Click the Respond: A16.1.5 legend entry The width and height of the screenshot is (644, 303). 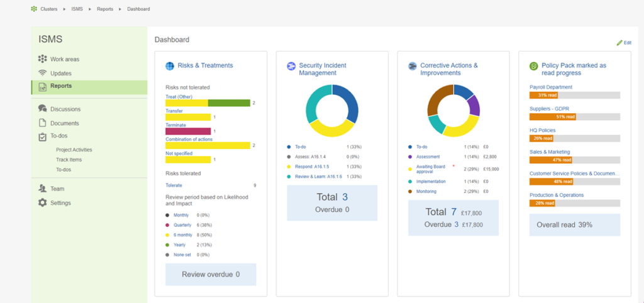[312, 167]
